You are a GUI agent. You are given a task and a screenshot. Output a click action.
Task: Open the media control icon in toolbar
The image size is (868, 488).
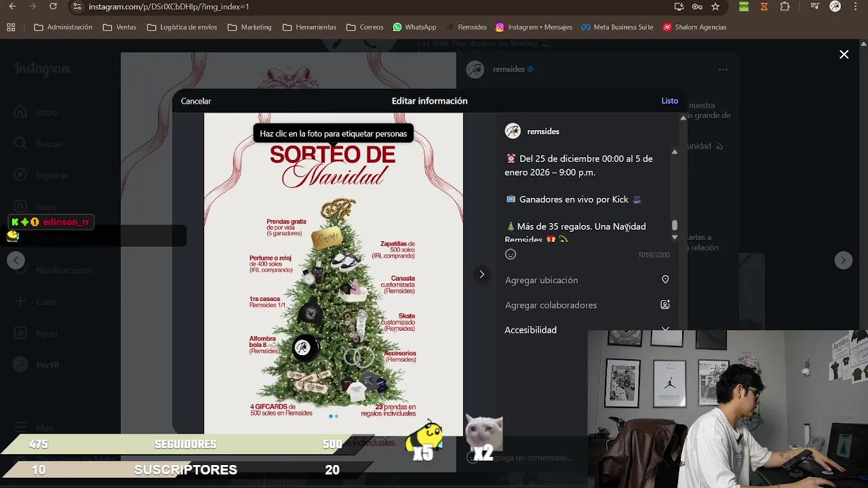(x=816, y=7)
